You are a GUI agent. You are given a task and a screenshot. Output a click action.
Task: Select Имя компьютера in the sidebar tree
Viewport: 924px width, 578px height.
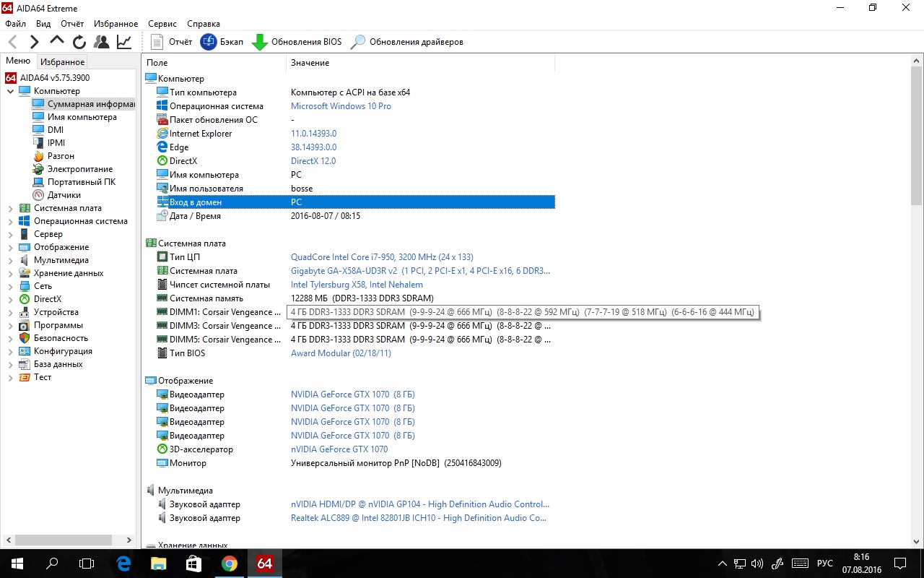click(82, 117)
